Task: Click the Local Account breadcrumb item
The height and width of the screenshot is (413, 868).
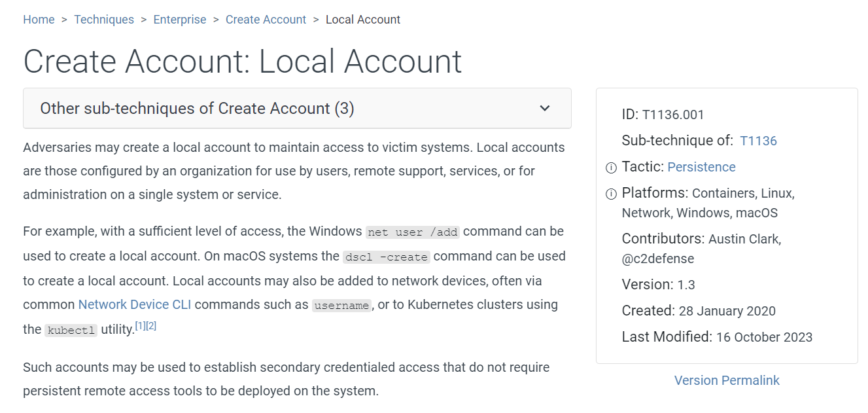Action: 362,20
